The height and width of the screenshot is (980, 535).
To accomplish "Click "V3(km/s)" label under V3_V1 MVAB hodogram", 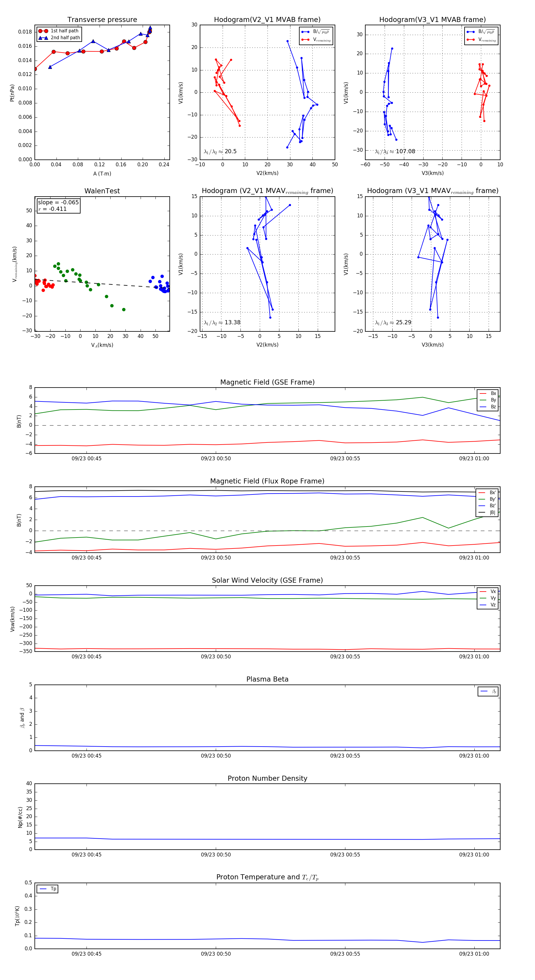I will pos(432,173).
